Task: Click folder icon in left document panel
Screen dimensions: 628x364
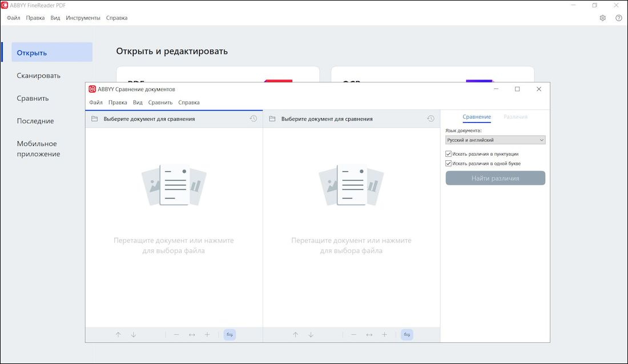Action: point(95,119)
